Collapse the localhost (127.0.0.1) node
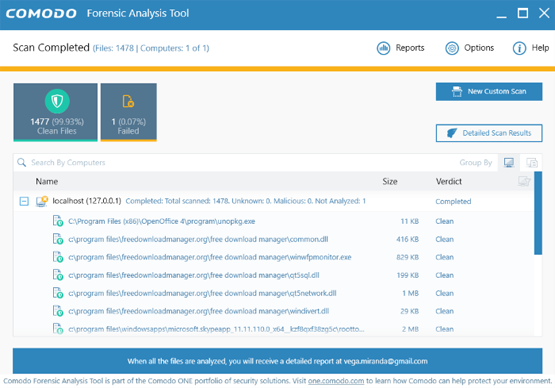The width and height of the screenshot is (555, 388). 24,201
